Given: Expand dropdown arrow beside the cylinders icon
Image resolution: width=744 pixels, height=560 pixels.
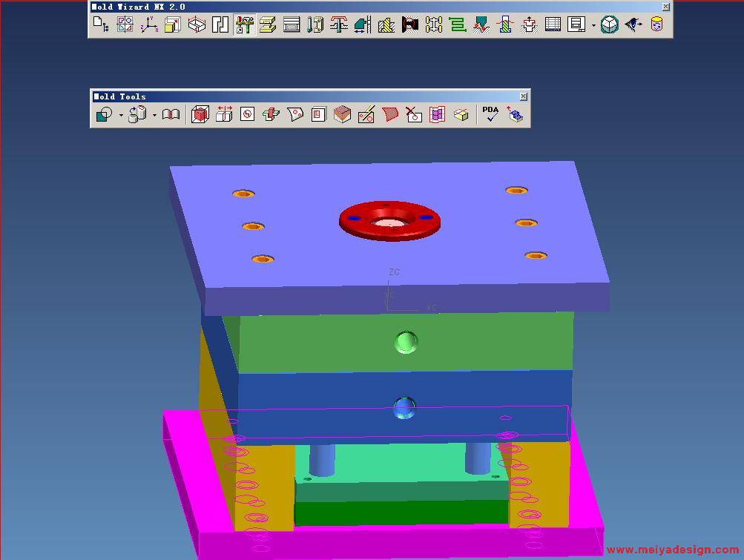Looking at the screenshot, I should pos(154,116).
